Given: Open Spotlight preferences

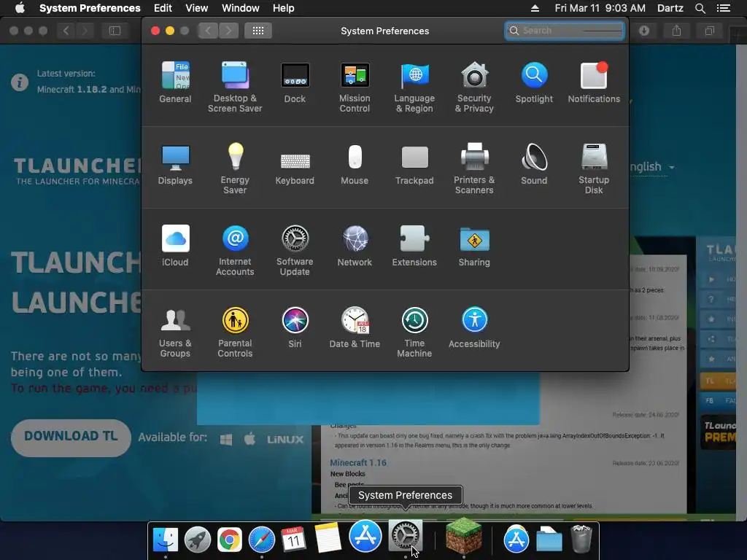Looking at the screenshot, I should click(534, 82).
